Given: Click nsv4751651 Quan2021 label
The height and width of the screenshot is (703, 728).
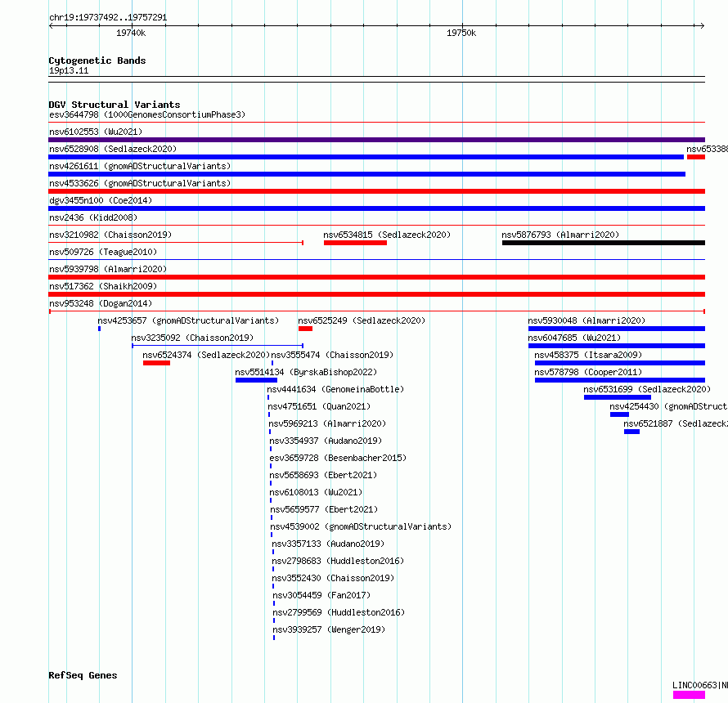Looking at the screenshot, I should click(320, 406).
